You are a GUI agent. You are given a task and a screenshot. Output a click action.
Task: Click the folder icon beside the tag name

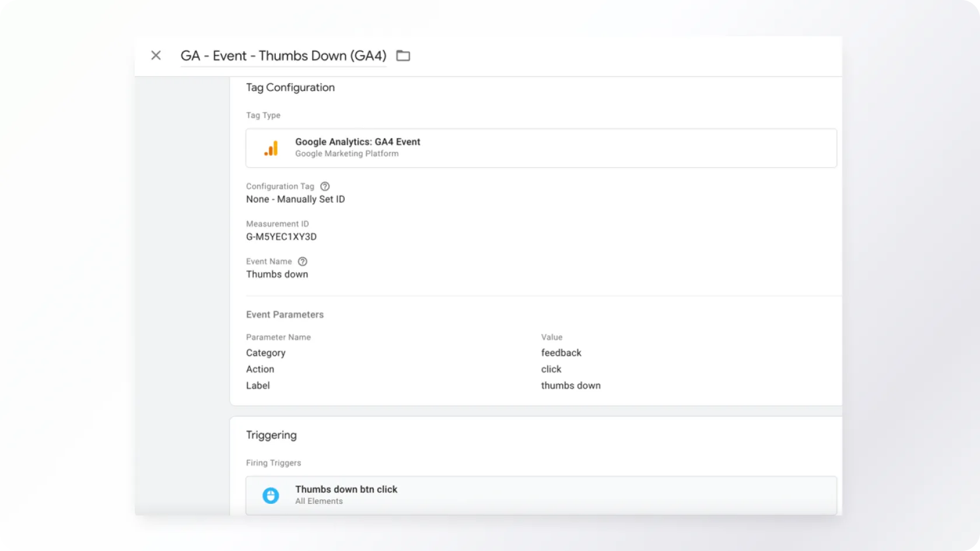coord(403,56)
